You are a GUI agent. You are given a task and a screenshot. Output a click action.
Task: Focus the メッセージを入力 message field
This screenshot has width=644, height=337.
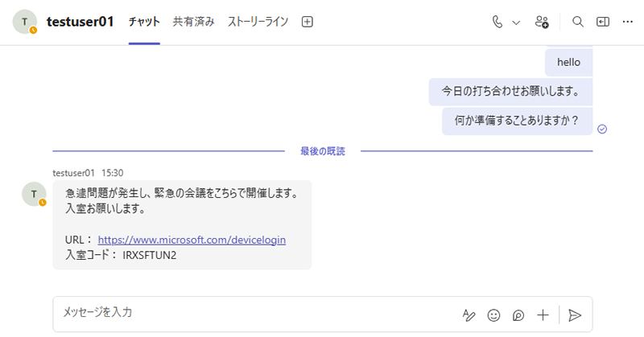(x=242, y=313)
